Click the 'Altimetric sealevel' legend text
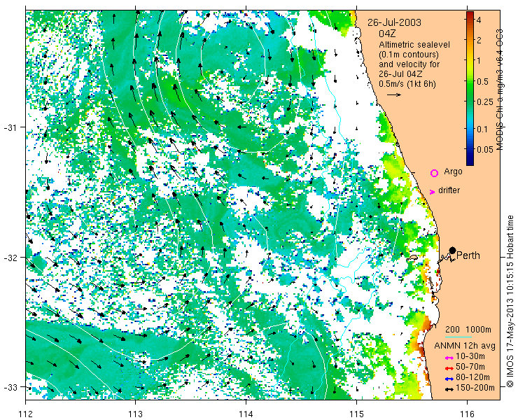 [x=414, y=45]
